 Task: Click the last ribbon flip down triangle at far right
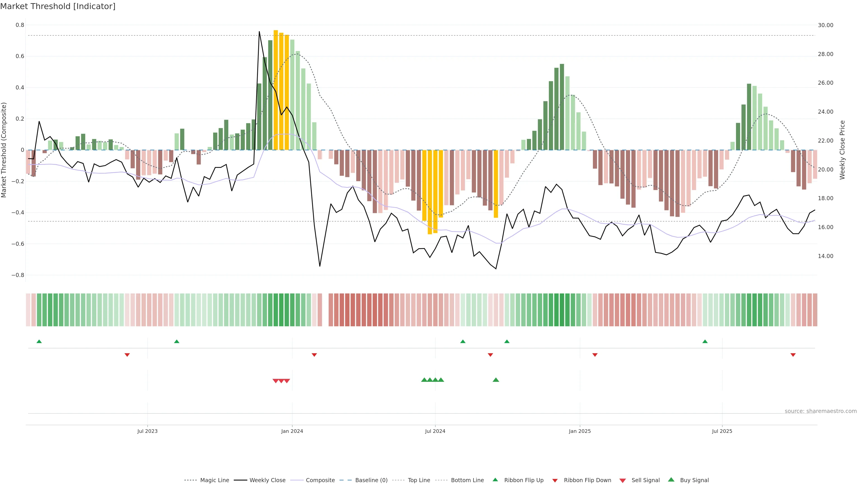click(793, 355)
